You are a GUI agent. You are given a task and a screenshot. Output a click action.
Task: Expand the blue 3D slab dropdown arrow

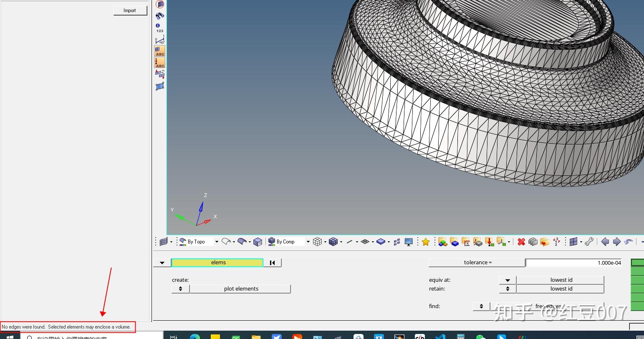389,242
